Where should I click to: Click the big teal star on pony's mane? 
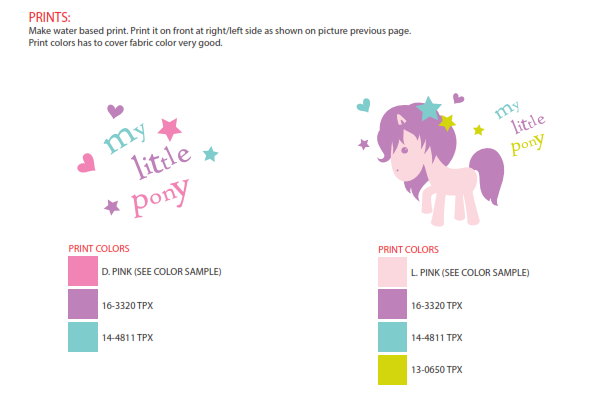coord(428,108)
